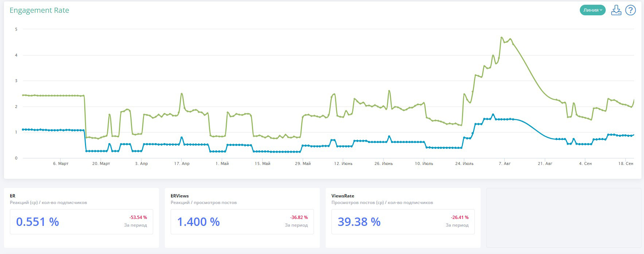Click the "24. Июль" x-axis date label

point(464,163)
